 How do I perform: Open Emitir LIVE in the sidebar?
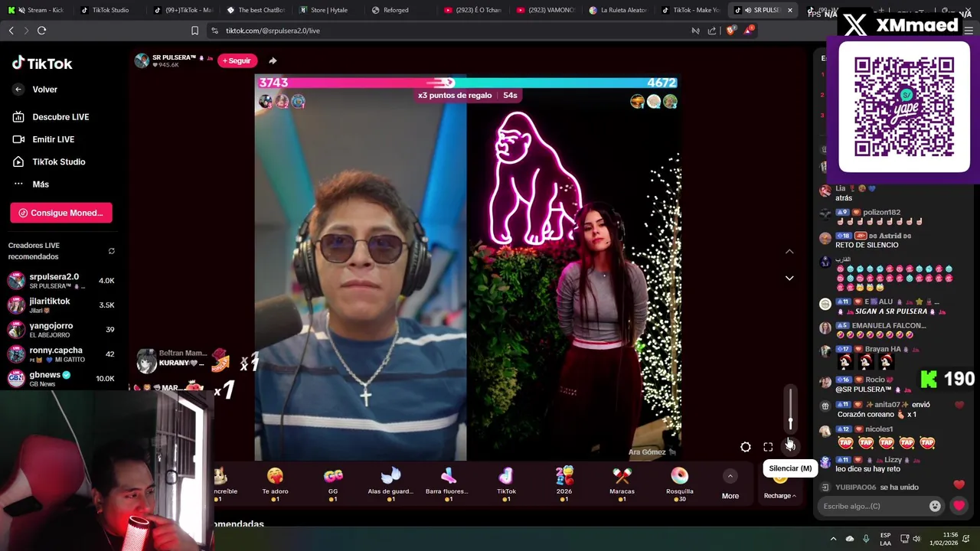click(44, 139)
